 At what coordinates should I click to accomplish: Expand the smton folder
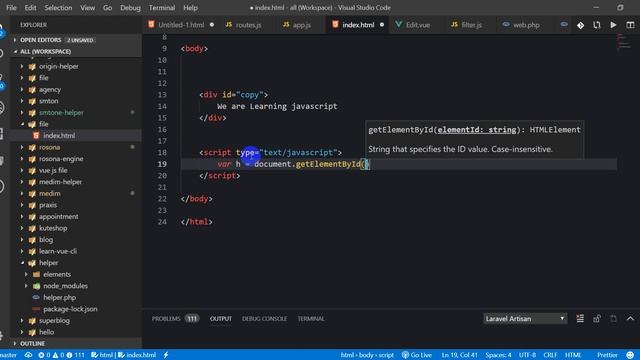coord(49,101)
